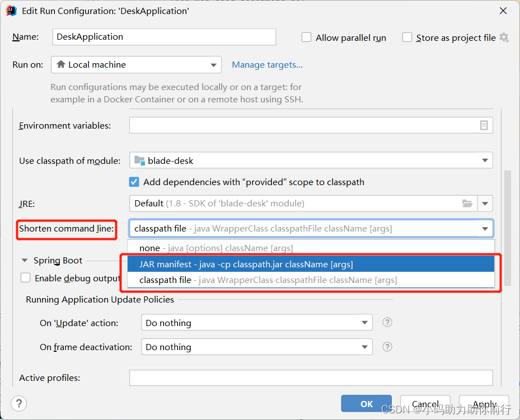The width and height of the screenshot is (520, 420).
Task: Click blade-desk module folder icon
Action: (139, 161)
